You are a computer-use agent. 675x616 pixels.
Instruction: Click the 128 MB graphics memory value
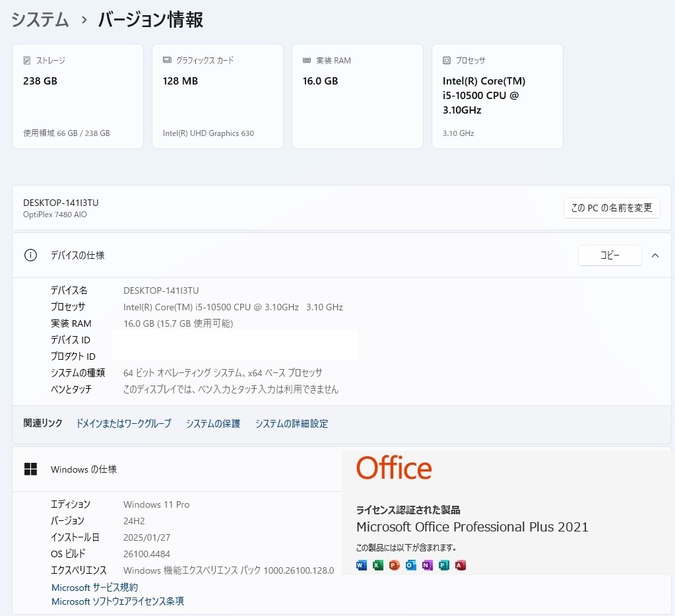(x=180, y=81)
